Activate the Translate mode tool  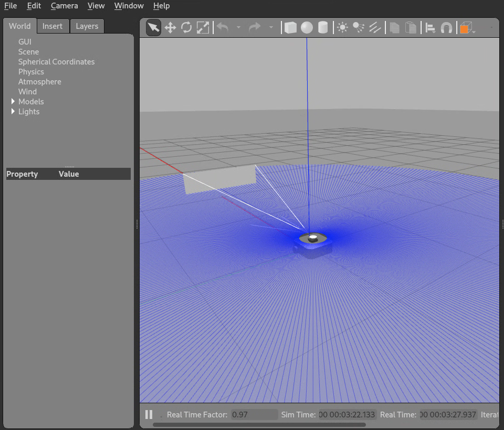170,27
